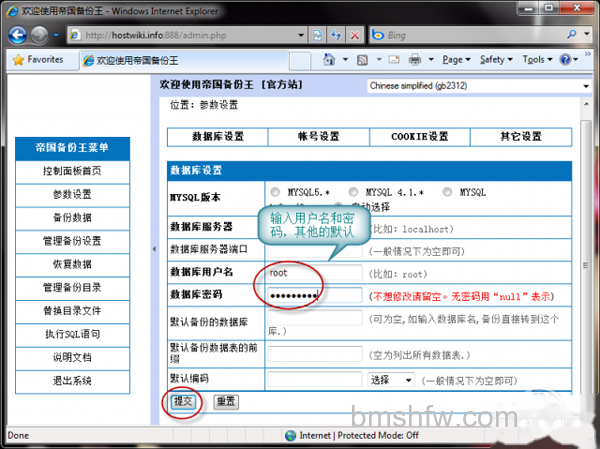Screen dimensions: 600x449
Task: Switch to 帐号设置 tab
Action: point(318,137)
